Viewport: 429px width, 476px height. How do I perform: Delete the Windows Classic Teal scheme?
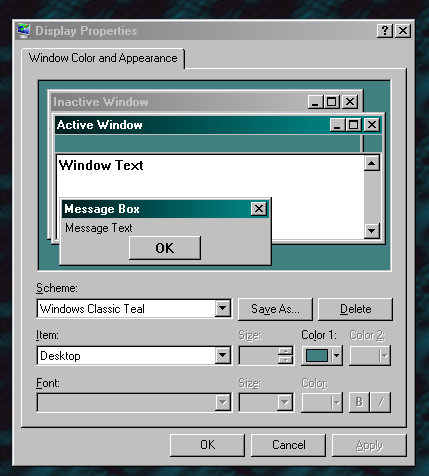pos(355,309)
